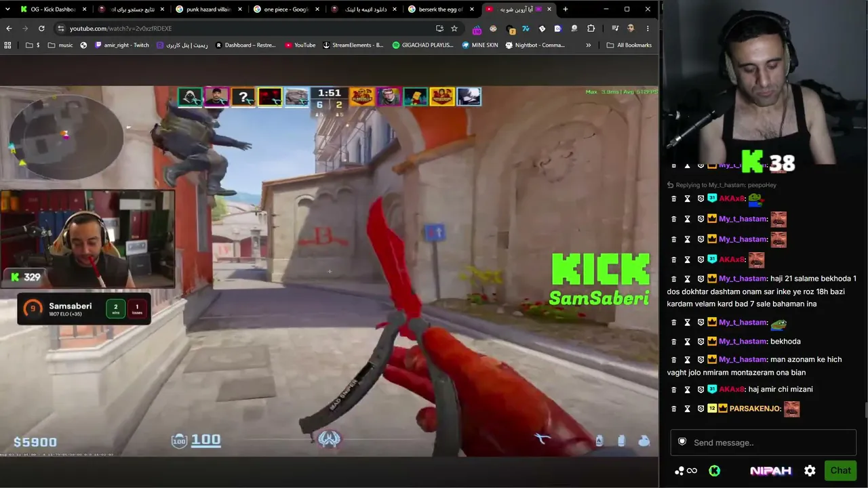Ban PARSAKENJO using the ban icon

tap(701, 409)
